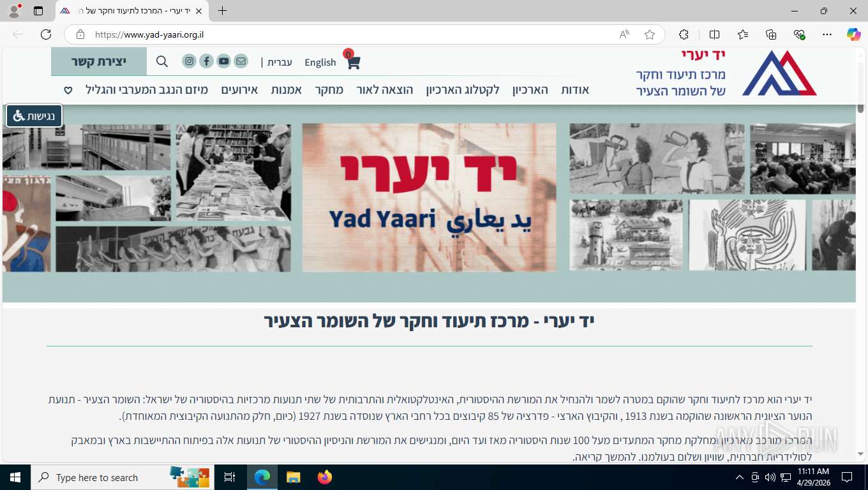Screen dimensions: 868x490
Task: Open the shopping cart icon
Action: click(x=352, y=61)
